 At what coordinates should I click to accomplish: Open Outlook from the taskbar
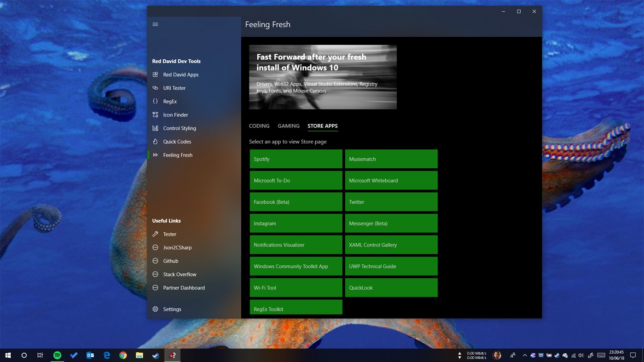tap(90, 355)
